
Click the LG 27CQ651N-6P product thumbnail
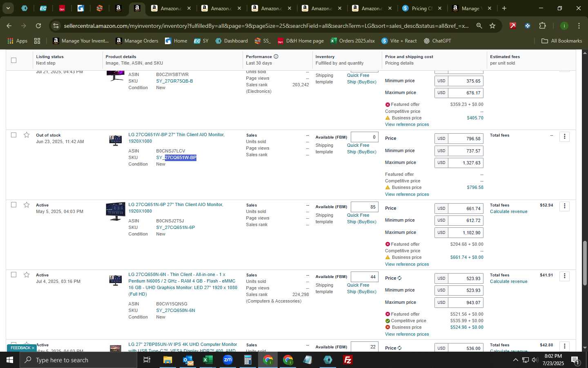116,211
